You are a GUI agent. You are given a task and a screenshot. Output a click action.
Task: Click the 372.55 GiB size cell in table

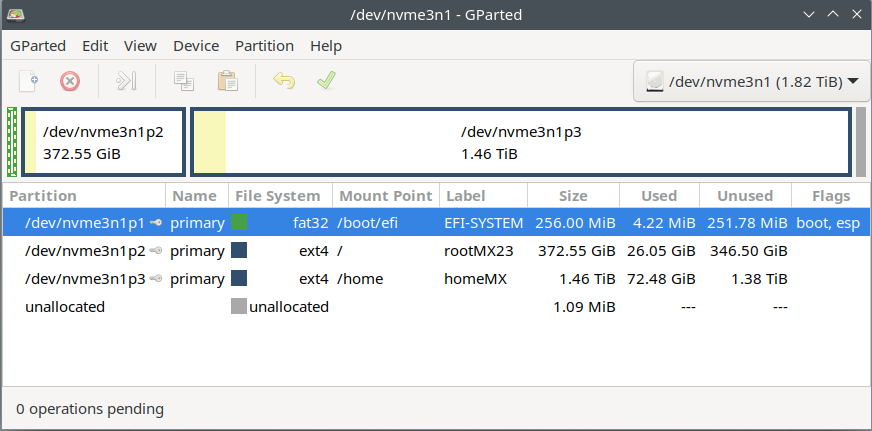(x=577, y=251)
